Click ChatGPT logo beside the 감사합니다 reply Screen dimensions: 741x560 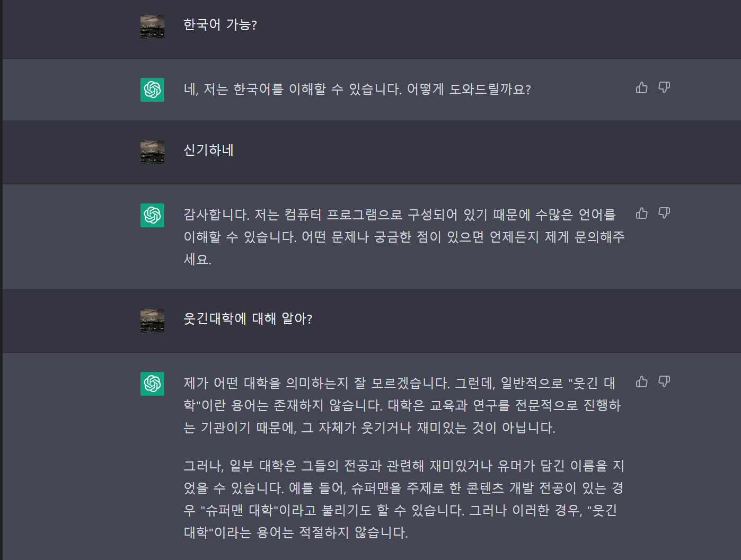tap(152, 215)
